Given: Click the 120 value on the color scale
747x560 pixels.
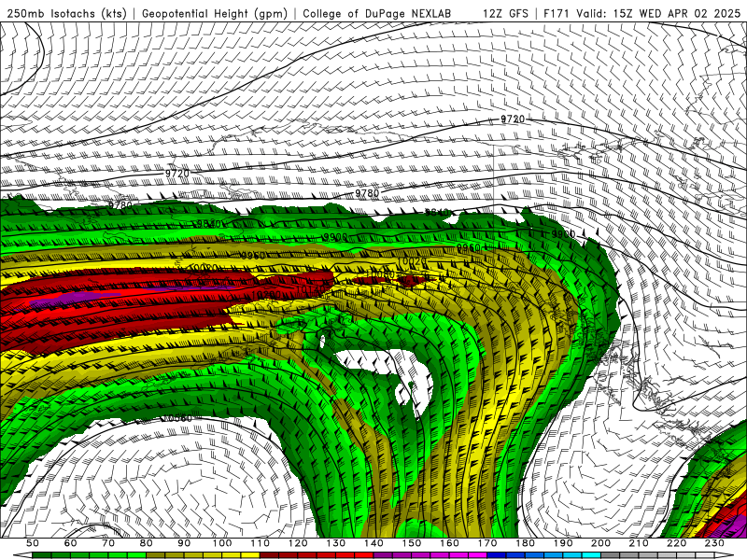Looking at the screenshot, I should pos(298,543).
